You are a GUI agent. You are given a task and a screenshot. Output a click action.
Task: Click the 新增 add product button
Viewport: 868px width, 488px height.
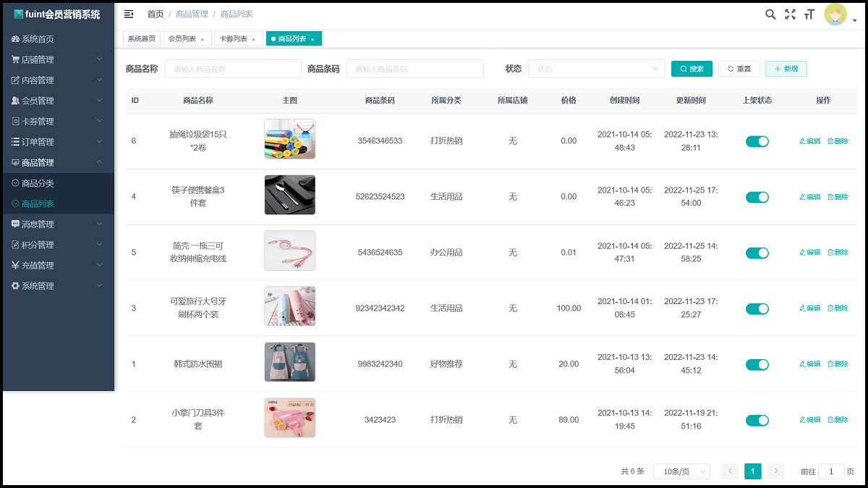[786, 69]
